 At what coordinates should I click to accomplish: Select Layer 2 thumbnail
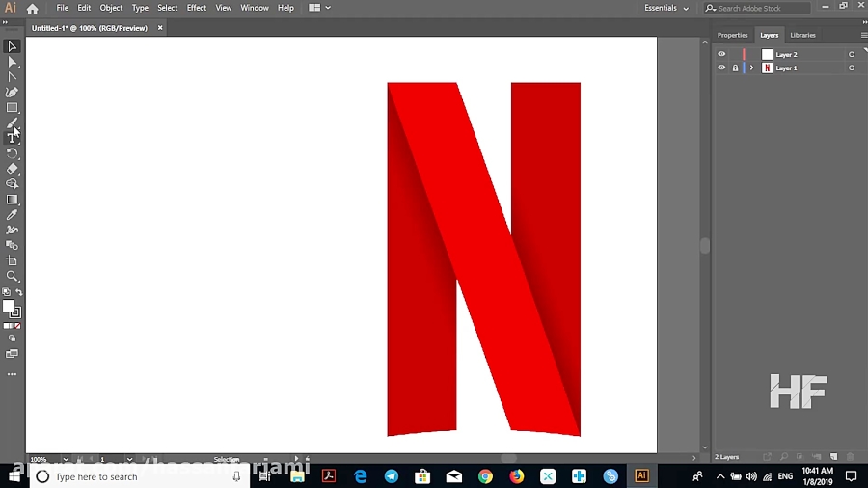click(x=767, y=54)
